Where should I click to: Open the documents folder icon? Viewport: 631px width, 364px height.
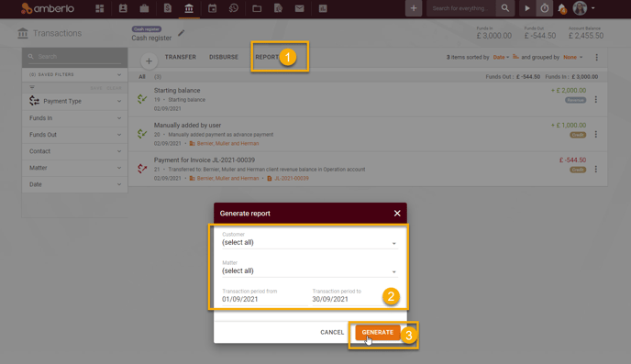click(x=257, y=8)
